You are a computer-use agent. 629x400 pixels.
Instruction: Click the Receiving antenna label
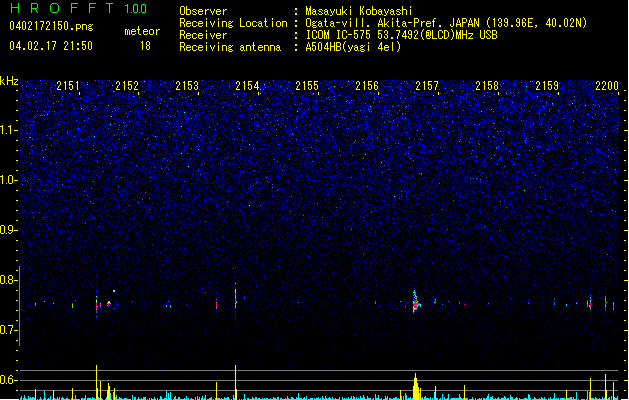230,47
